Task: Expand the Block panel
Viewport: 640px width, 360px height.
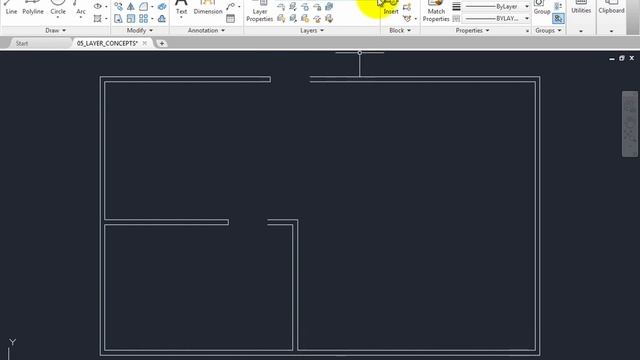Action: click(400, 30)
